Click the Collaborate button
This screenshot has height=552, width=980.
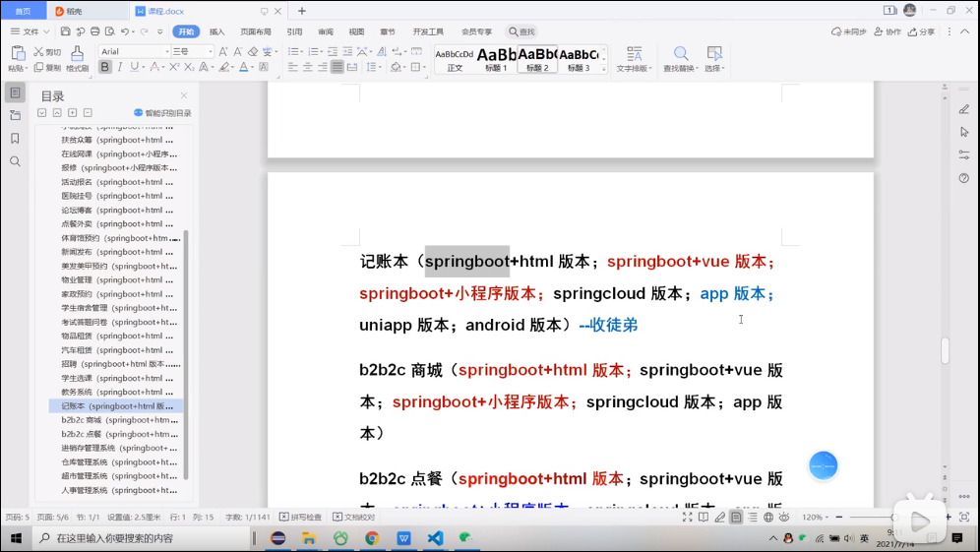(888, 31)
